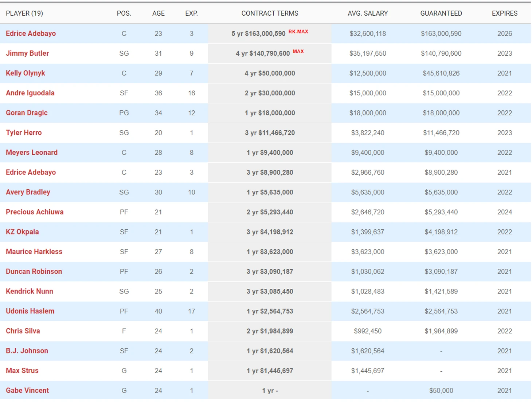Select contract terms 1 yr $3,623,000

[270, 252]
